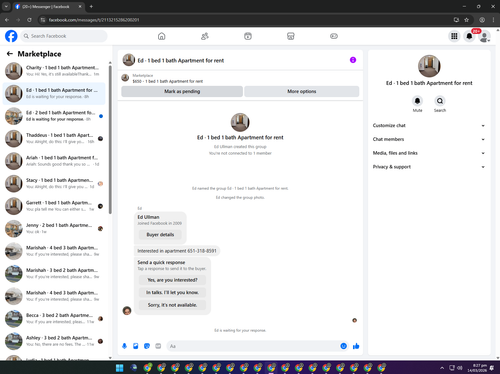The height and width of the screenshot is (374, 500).
Task: Open Thaddeus 1 bed 1 bath conversation
Action: (54, 138)
